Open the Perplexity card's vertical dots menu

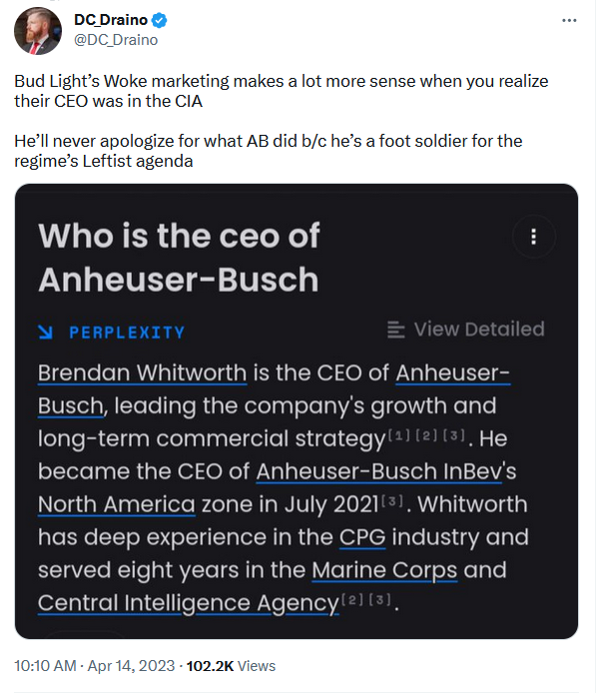click(x=534, y=237)
